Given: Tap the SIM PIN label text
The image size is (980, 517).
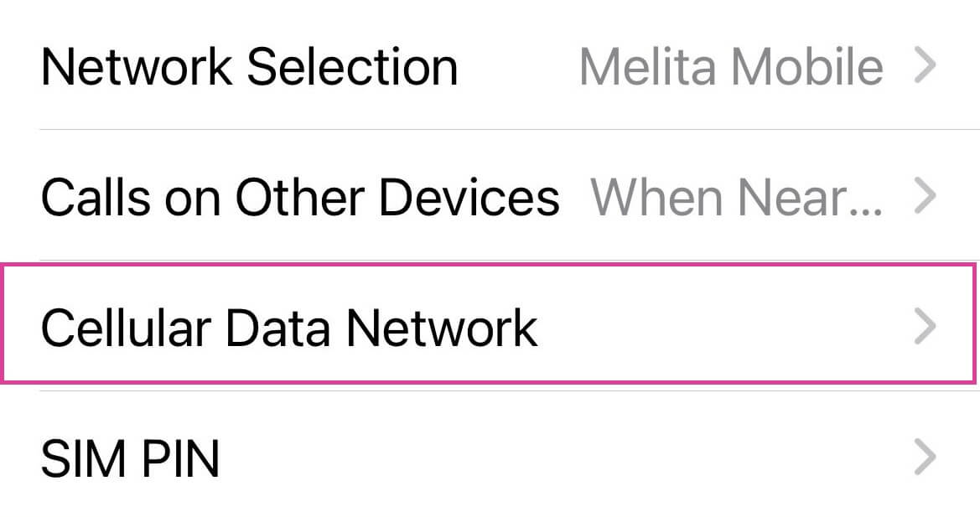Looking at the screenshot, I should pos(130,458).
